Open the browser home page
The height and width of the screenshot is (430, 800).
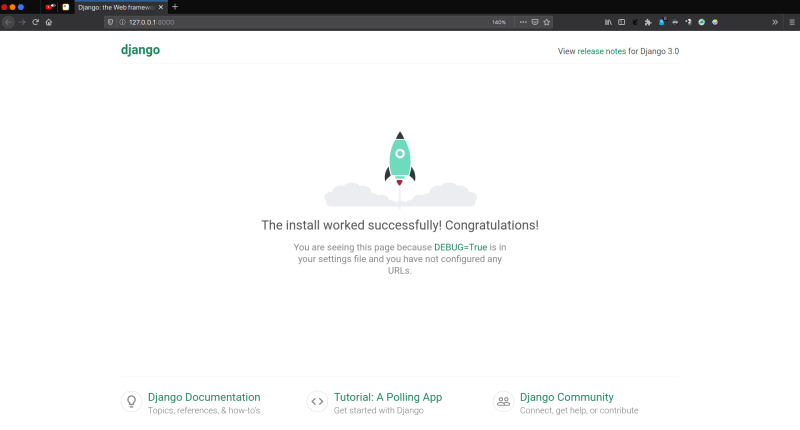point(49,22)
